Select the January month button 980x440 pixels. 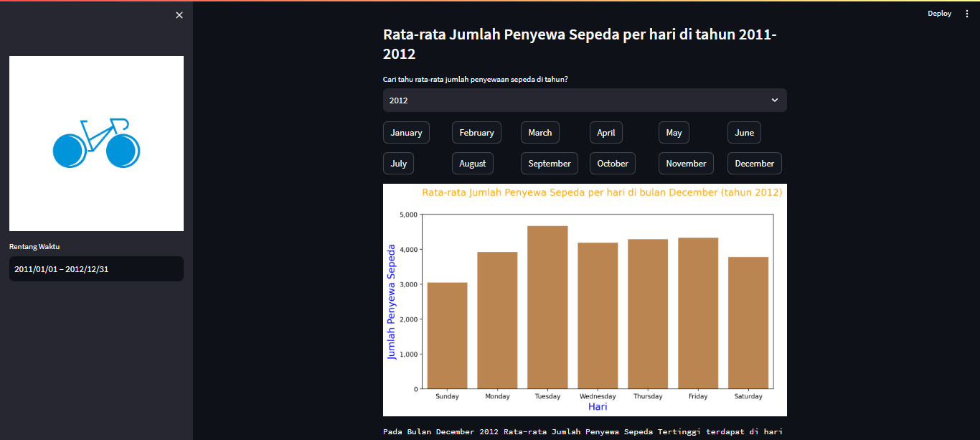[406, 132]
